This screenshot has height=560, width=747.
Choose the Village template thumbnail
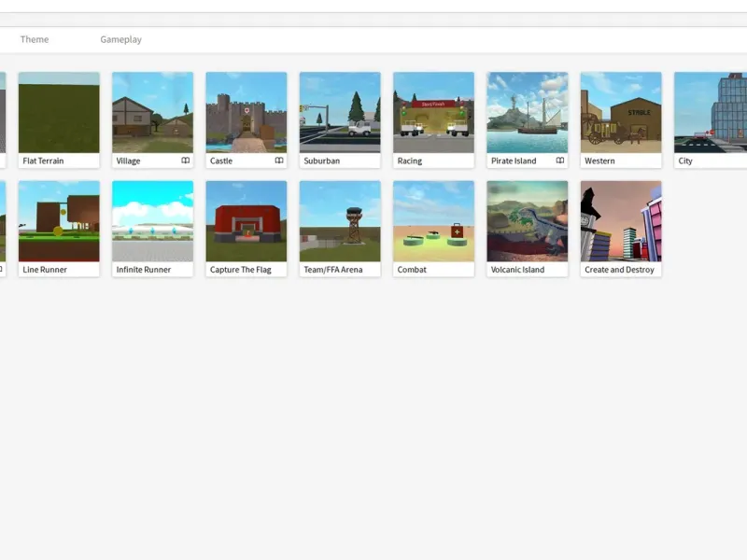[x=152, y=112]
